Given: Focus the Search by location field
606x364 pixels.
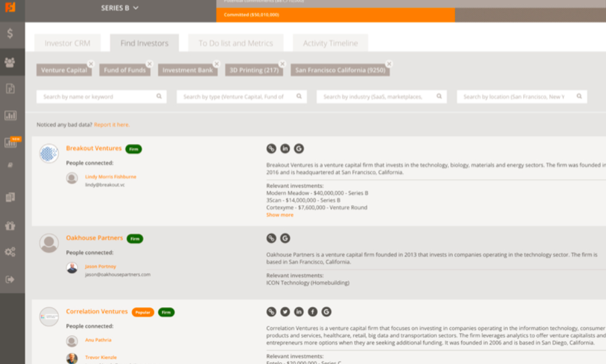Looking at the screenshot, I should coord(522,97).
